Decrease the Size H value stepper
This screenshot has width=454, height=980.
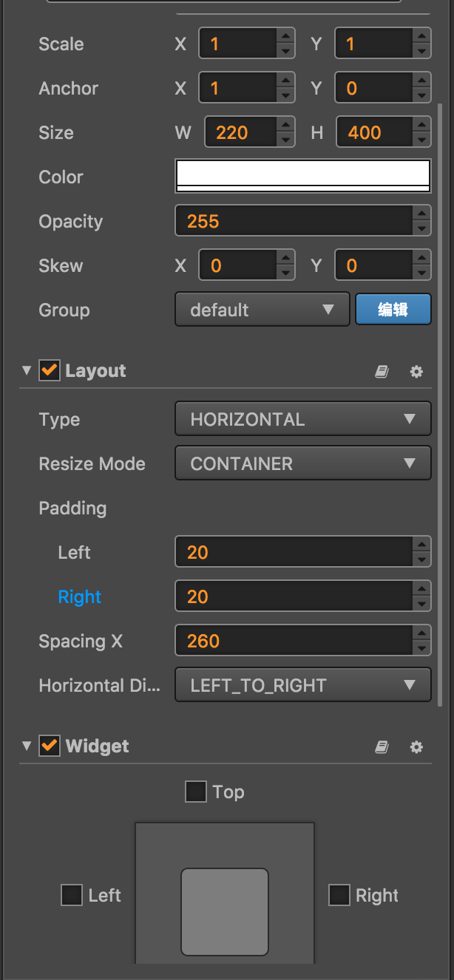421,140
